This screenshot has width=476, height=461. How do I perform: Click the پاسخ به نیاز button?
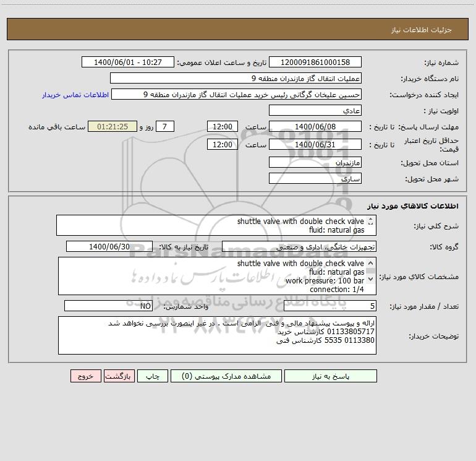coord(330,376)
